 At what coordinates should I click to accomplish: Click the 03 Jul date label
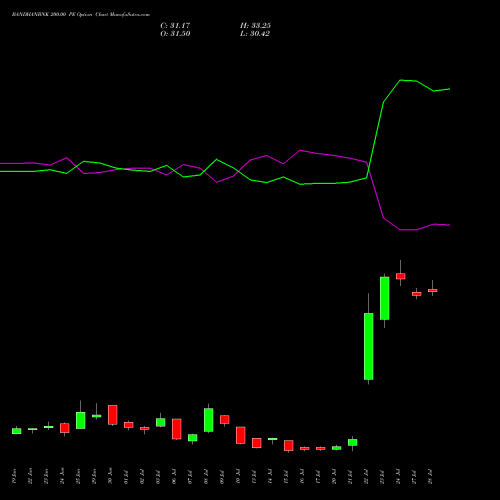pos(158,477)
